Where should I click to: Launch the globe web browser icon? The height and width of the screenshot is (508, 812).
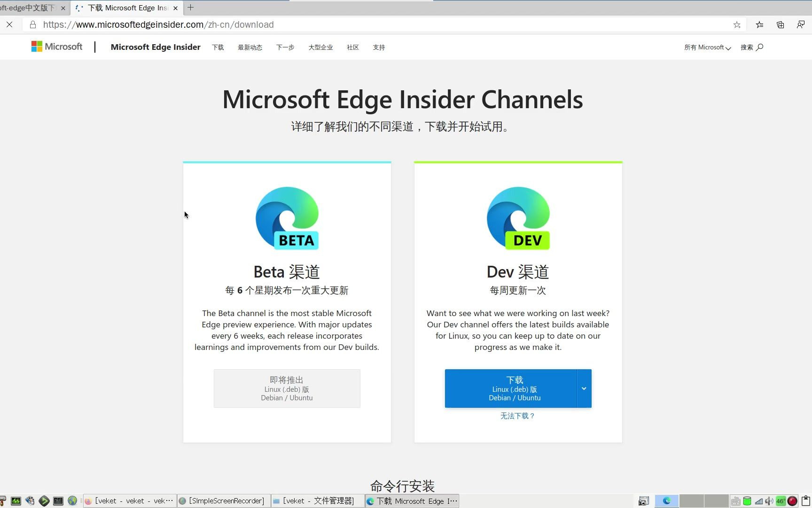click(72, 501)
